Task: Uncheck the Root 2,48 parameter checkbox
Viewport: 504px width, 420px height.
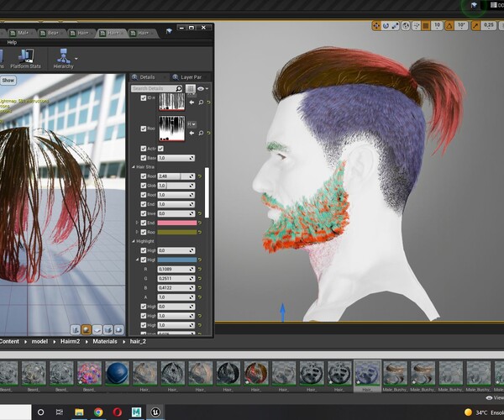Action: click(x=144, y=176)
